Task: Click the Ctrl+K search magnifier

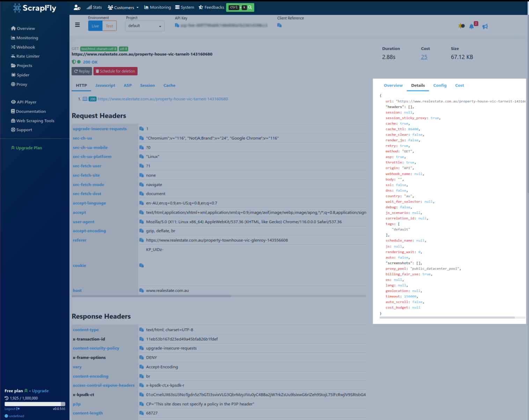Action: click(249, 7)
